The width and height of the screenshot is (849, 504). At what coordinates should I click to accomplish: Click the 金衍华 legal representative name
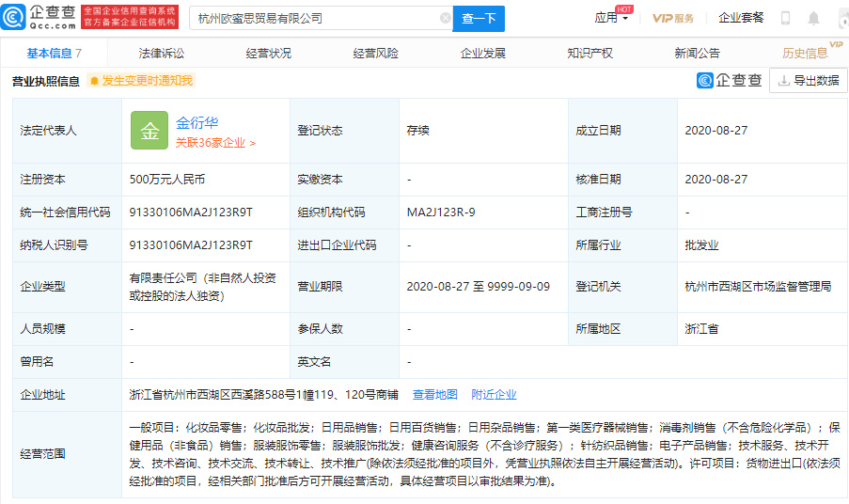197,122
